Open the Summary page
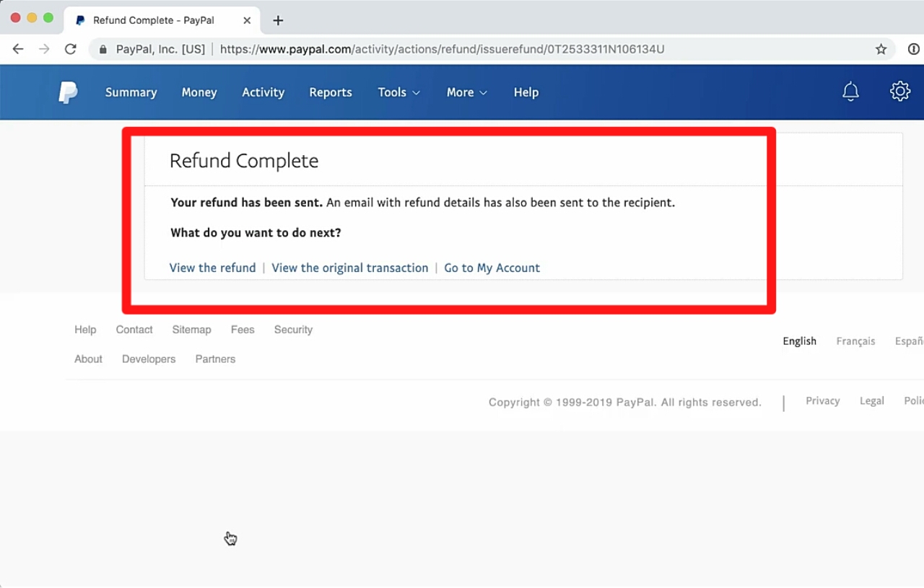Viewport: 924px width, 588px height. (x=131, y=92)
